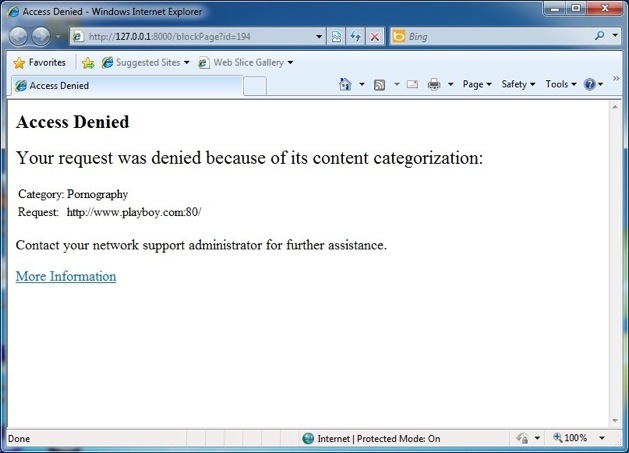Image resolution: width=629 pixels, height=453 pixels.
Task: Click the scrollbar up arrow
Action: (x=615, y=107)
